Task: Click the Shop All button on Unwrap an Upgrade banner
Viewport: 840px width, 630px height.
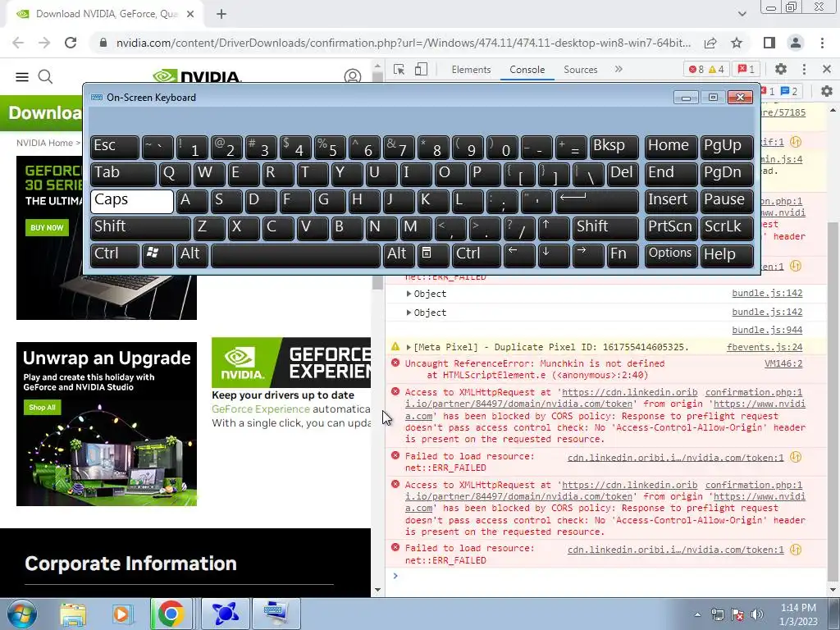Action: pos(43,408)
